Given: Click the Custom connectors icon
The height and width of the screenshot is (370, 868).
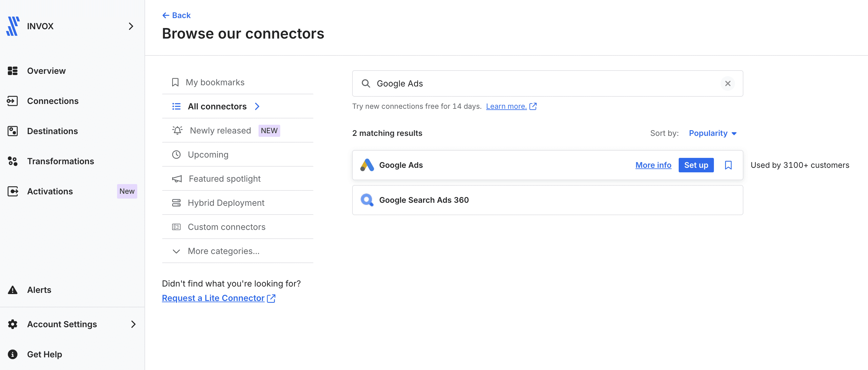Looking at the screenshot, I should (176, 227).
